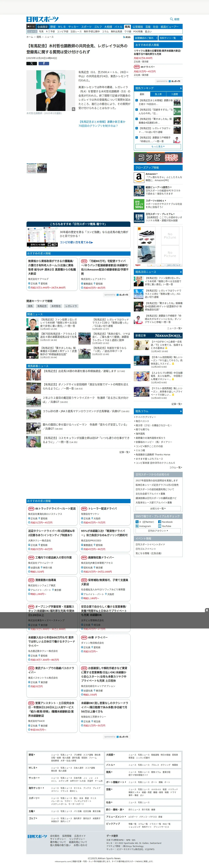Enlarge photo with magnifier icon
This screenshot has height=868, width=209.
(73, 109)
